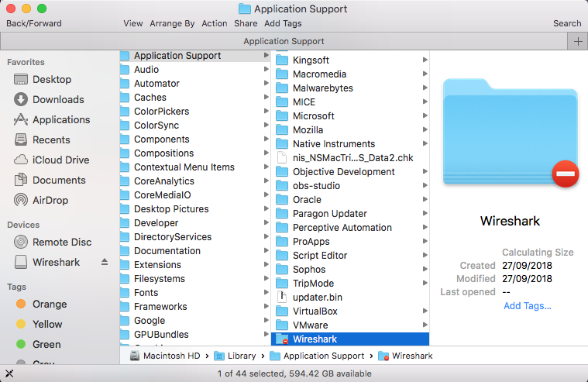Click the iCloud Drive cloud icon
588x382 pixels.
(21, 160)
